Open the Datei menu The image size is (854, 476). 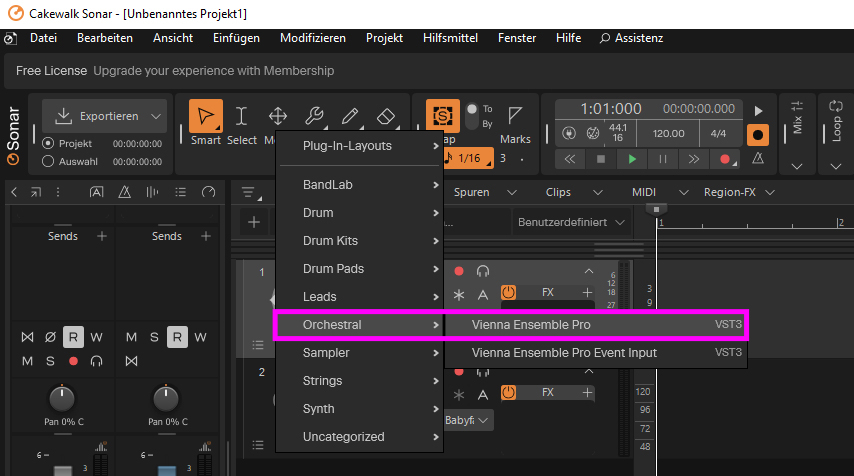tap(43, 38)
